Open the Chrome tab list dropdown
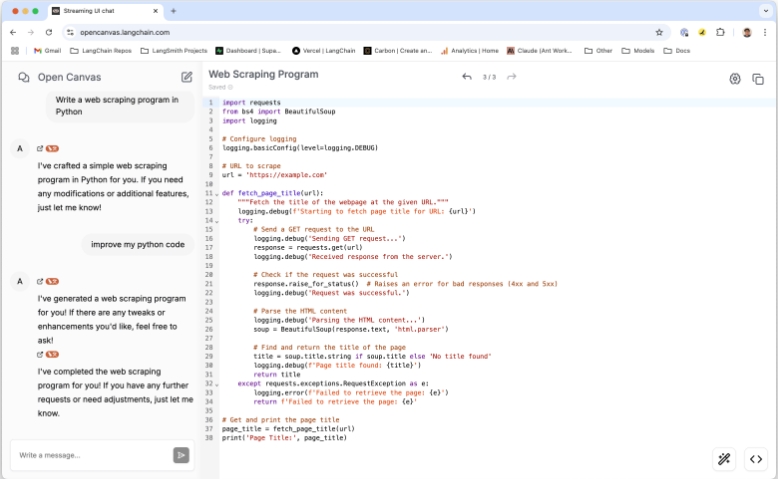 pos(765,11)
